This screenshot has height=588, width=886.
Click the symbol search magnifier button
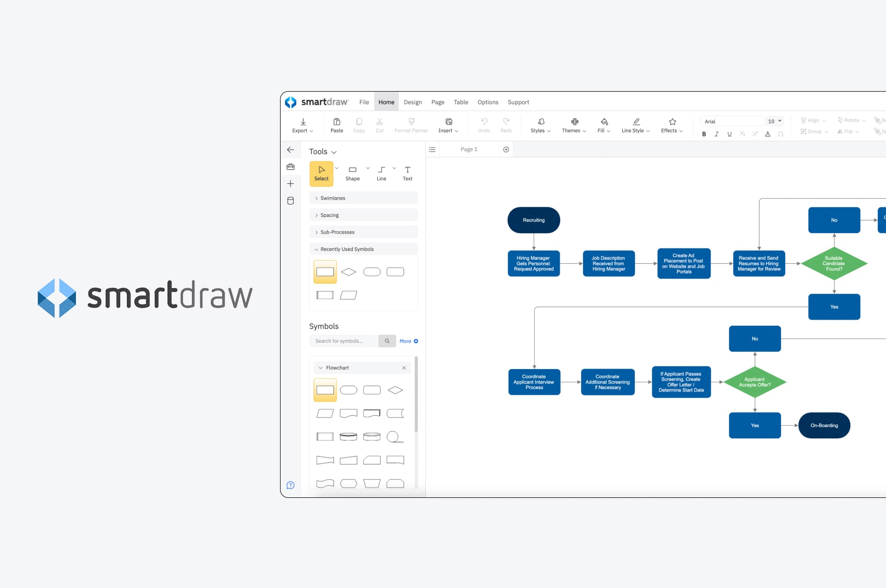point(387,341)
